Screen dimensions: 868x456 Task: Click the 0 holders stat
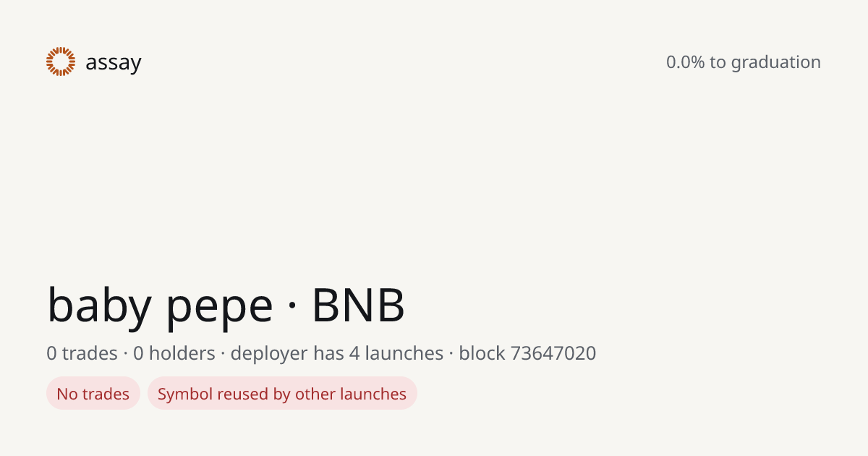pos(174,353)
